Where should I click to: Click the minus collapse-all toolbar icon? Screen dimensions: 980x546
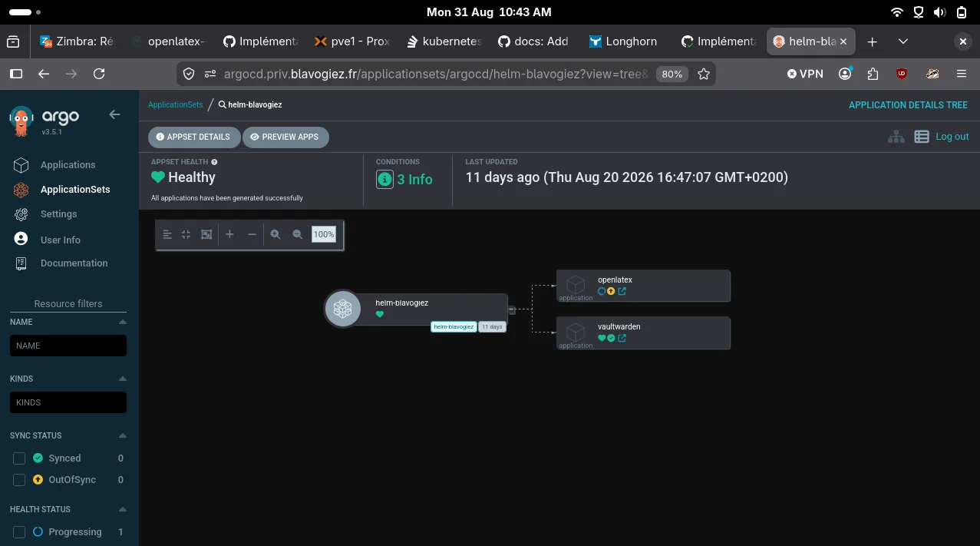pos(252,234)
